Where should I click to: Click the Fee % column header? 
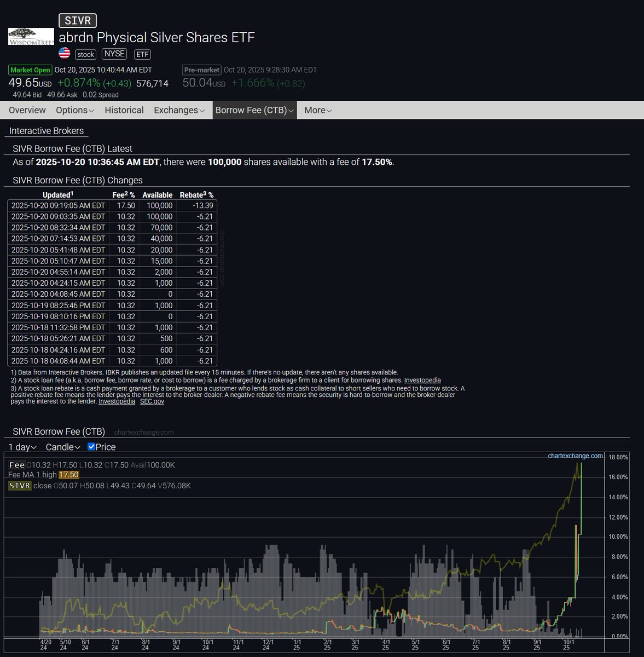[x=124, y=195]
